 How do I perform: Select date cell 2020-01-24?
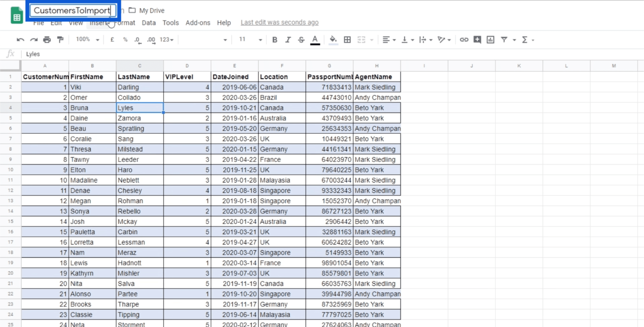[235, 222]
